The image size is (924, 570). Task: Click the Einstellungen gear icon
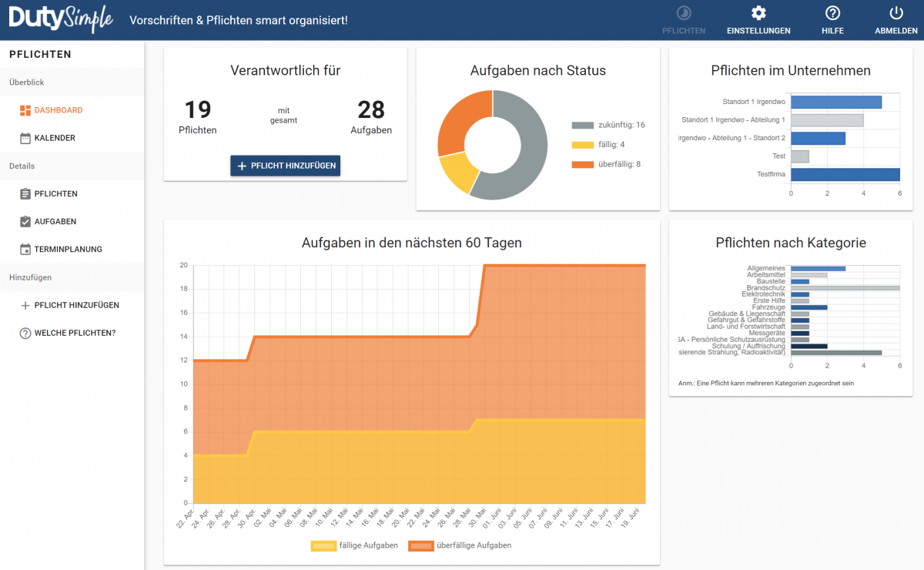[758, 13]
